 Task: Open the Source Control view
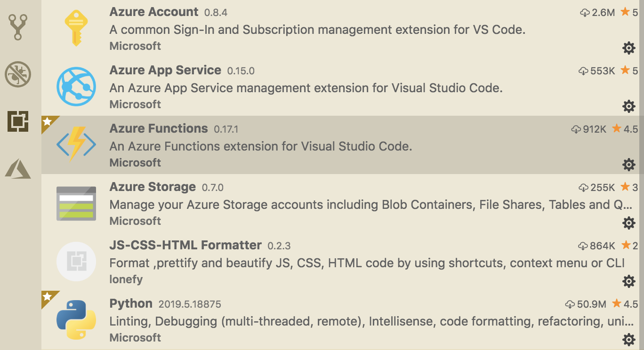pos(18,27)
